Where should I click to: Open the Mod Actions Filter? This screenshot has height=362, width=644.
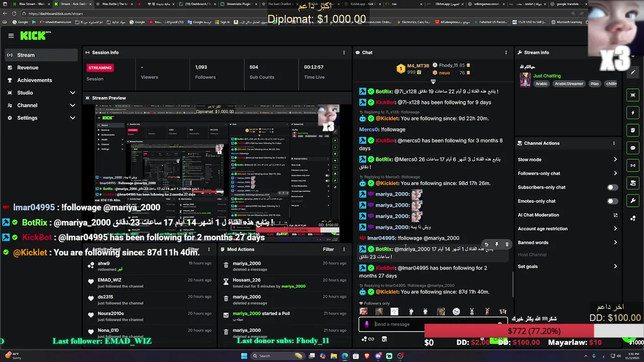[328, 249]
